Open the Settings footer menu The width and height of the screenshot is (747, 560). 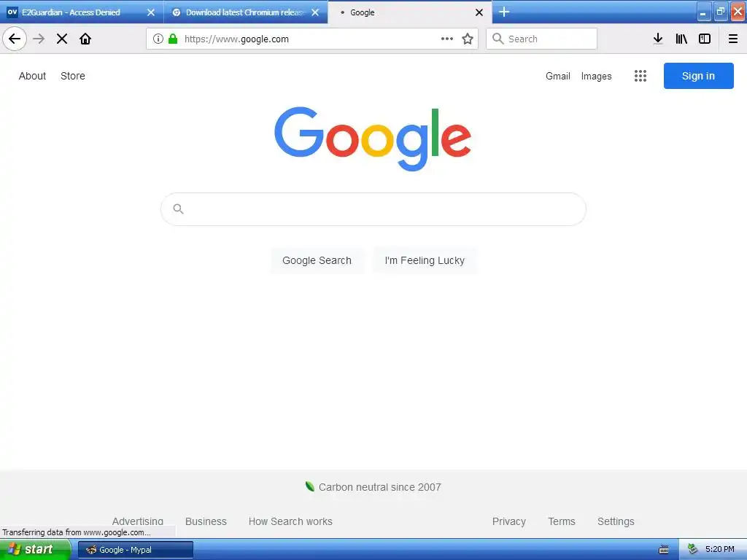[x=616, y=521]
